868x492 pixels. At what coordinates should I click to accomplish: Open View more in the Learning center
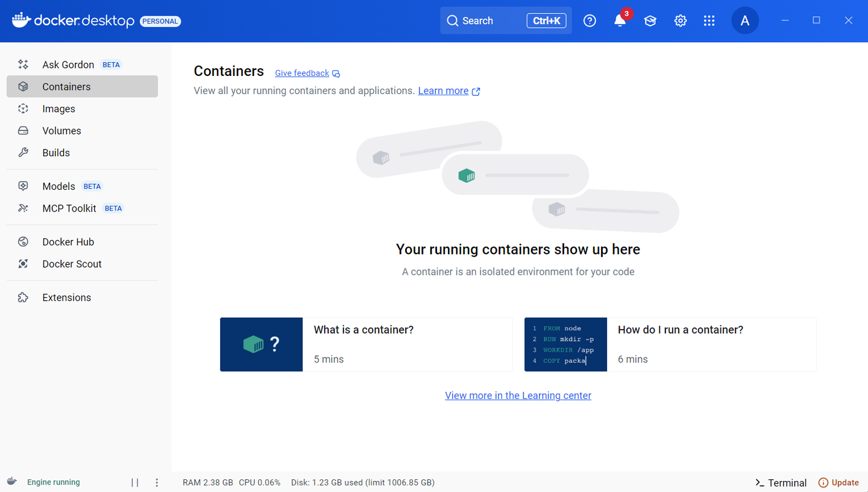(518, 395)
